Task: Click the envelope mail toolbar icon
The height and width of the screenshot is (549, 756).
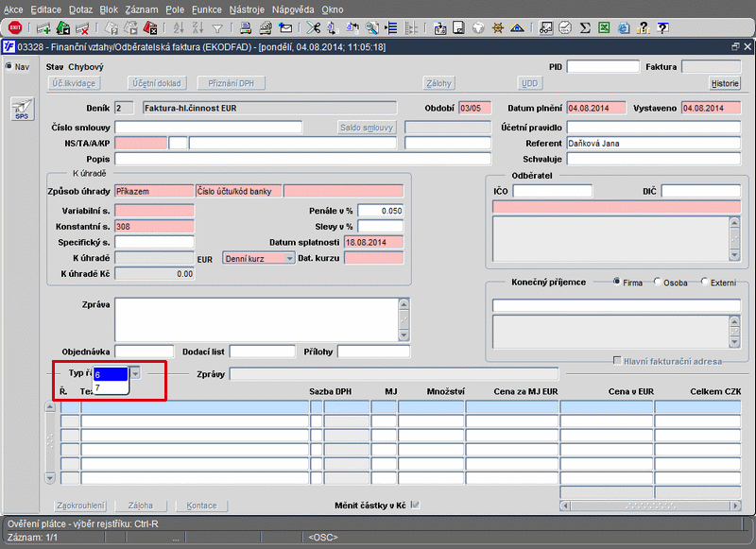Action: click(x=285, y=28)
